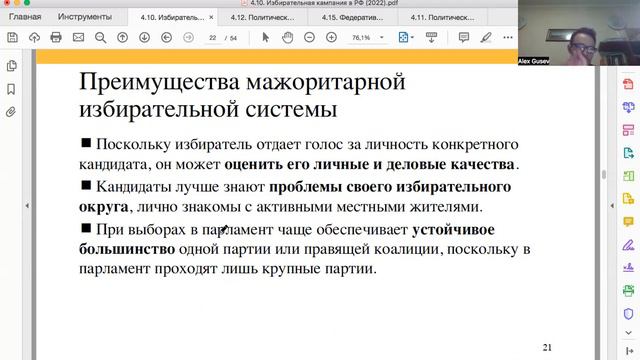Expand the left navigation pane arrow
Screen dimensions: 640x360
[x=27, y=205]
